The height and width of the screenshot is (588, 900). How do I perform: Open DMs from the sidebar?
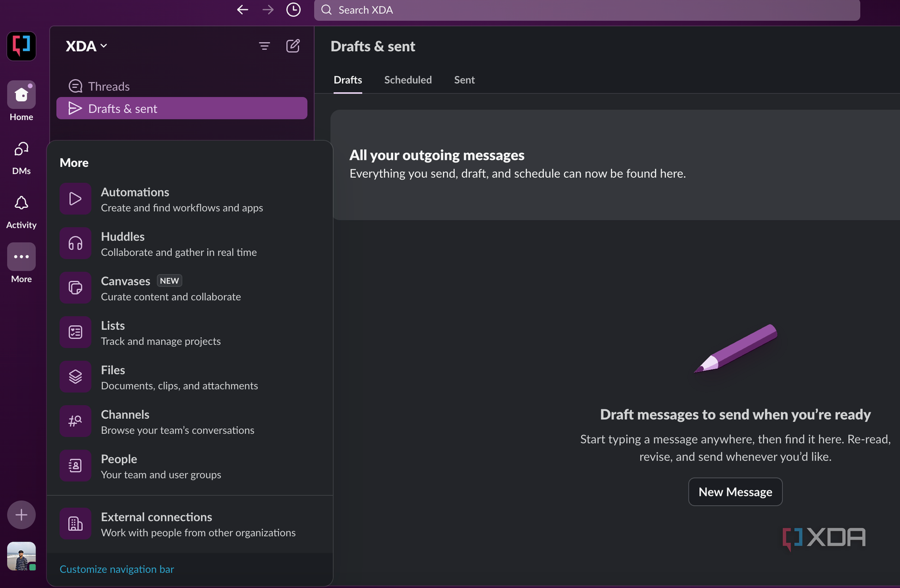[21, 150]
